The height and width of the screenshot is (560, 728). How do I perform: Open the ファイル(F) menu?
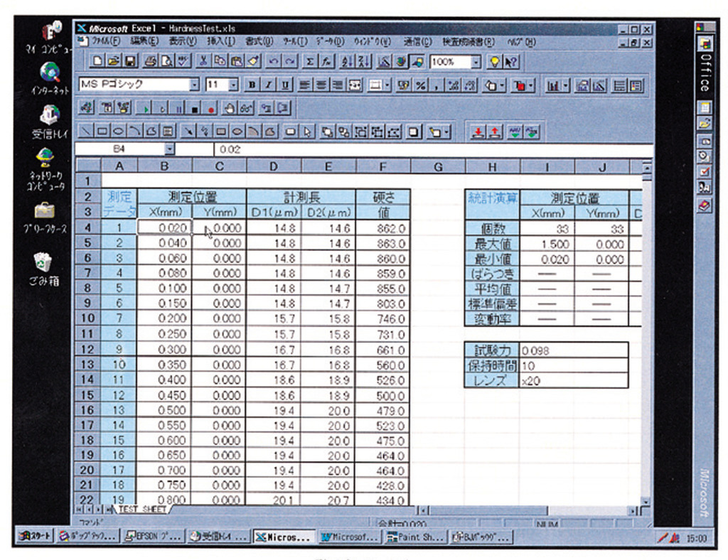point(105,41)
